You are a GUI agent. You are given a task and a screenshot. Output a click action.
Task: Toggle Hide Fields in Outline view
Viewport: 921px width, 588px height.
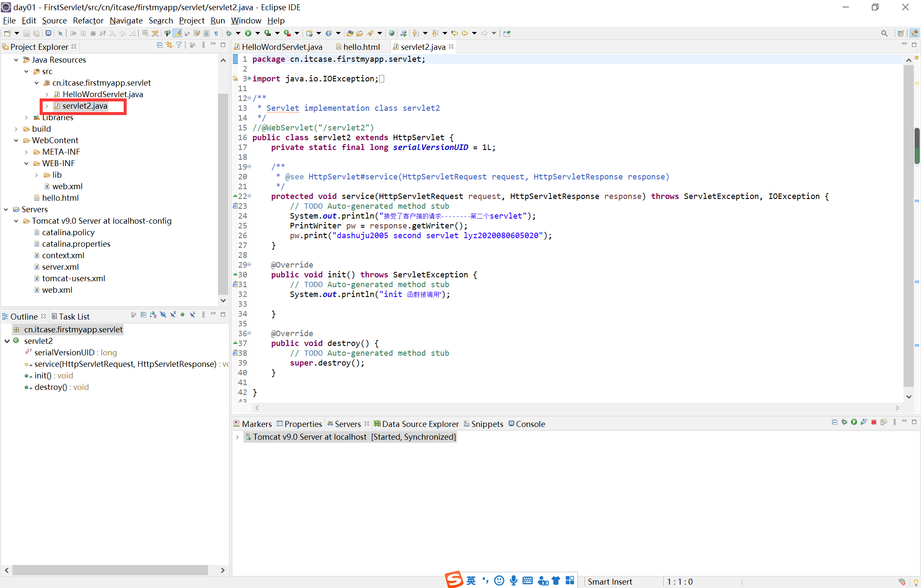[x=163, y=315]
